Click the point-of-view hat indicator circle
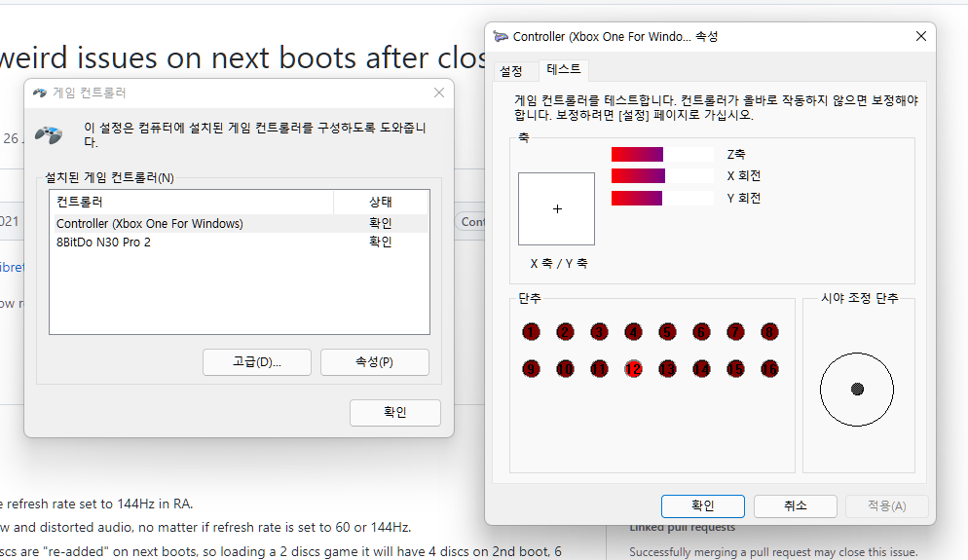Image resolution: width=968 pixels, height=560 pixels. (x=857, y=390)
